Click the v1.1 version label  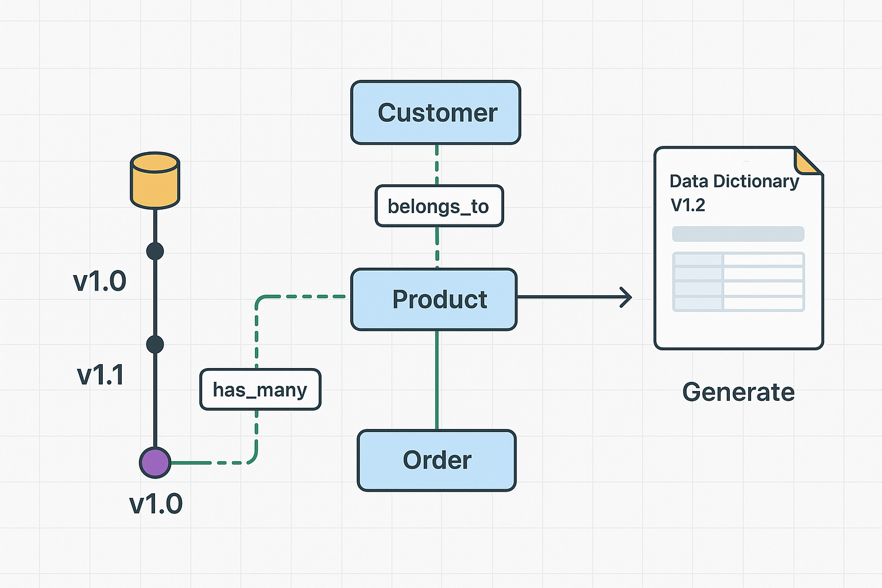coord(100,375)
